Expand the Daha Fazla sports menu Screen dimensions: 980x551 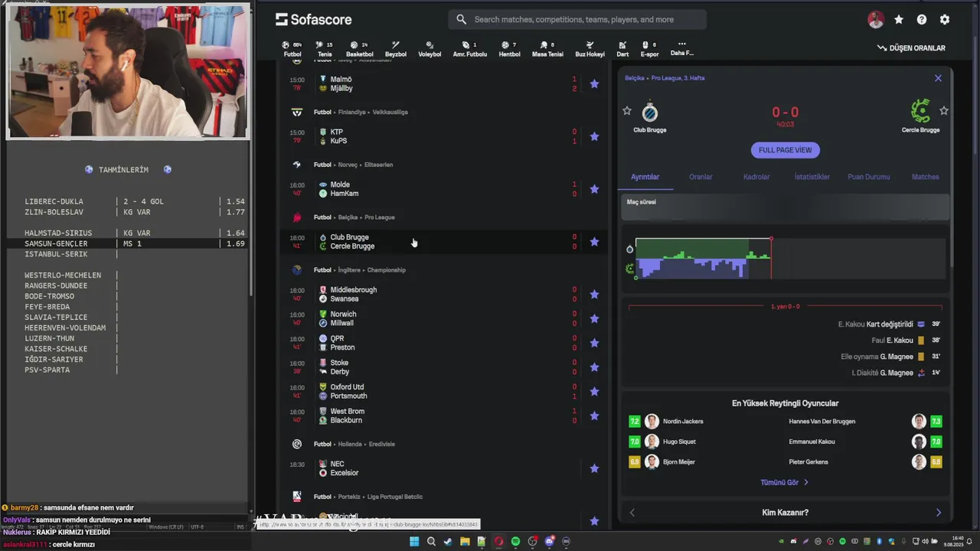click(681, 49)
